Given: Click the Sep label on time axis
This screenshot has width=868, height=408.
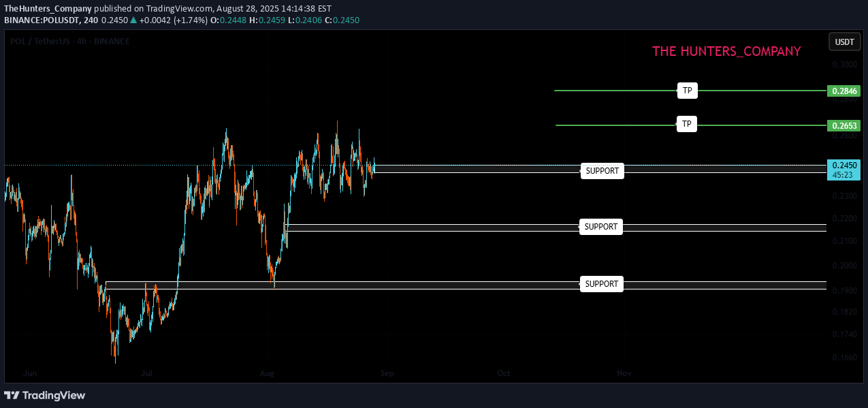Looking at the screenshot, I should tap(387, 373).
